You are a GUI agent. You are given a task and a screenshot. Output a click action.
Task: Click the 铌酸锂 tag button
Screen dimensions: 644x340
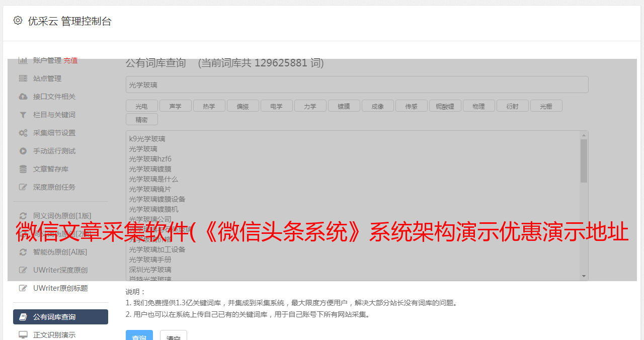click(445, 106)
